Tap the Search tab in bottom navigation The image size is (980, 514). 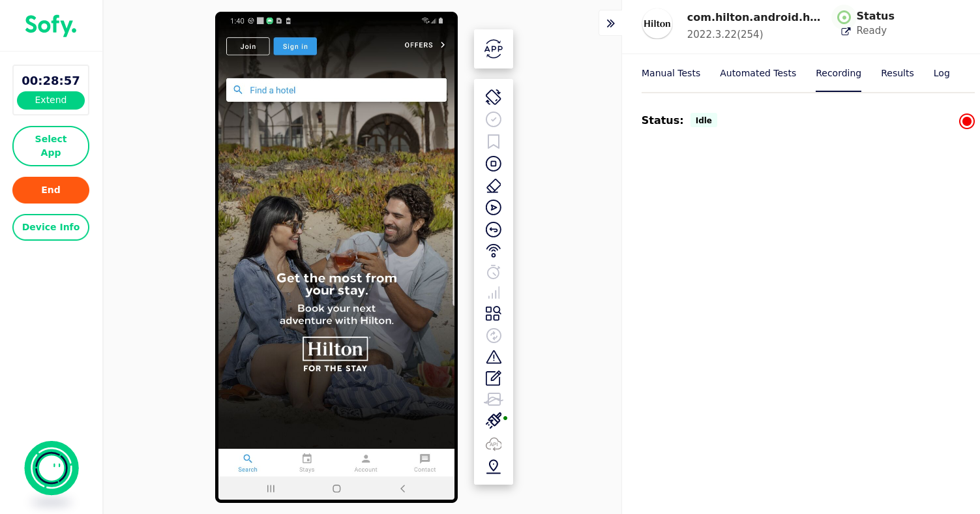click(x=248, y=463)
